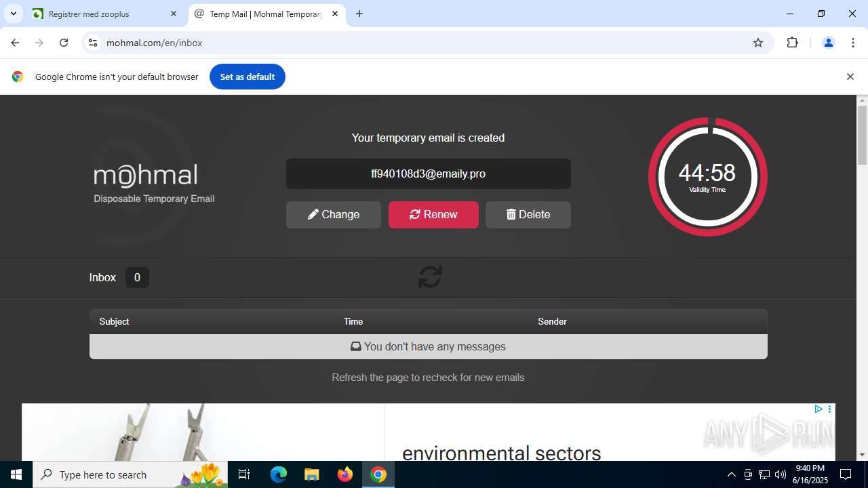Open the Extensions puzzle icon

792,43
